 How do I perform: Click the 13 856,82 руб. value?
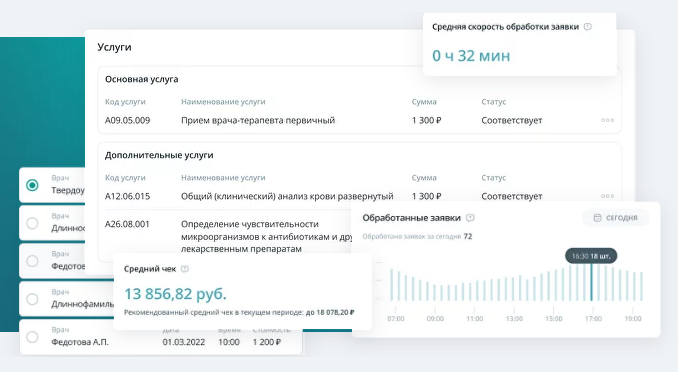pyautogui.click(x=176, y=294)
